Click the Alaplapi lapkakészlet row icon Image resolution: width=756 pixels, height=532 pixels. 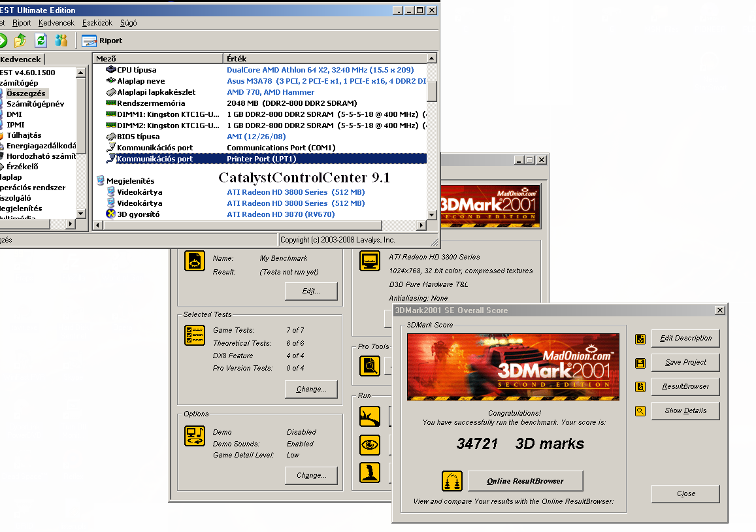[111, 91]
